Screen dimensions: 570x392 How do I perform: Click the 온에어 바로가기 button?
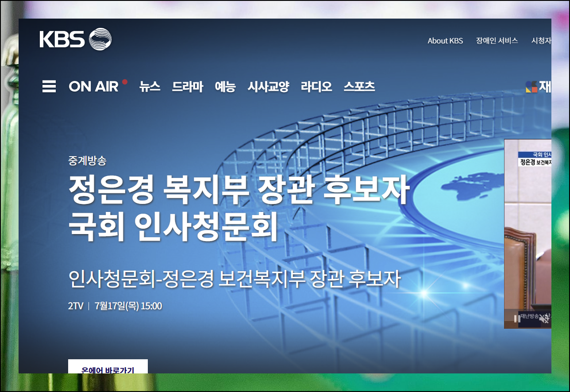point(108,367)
